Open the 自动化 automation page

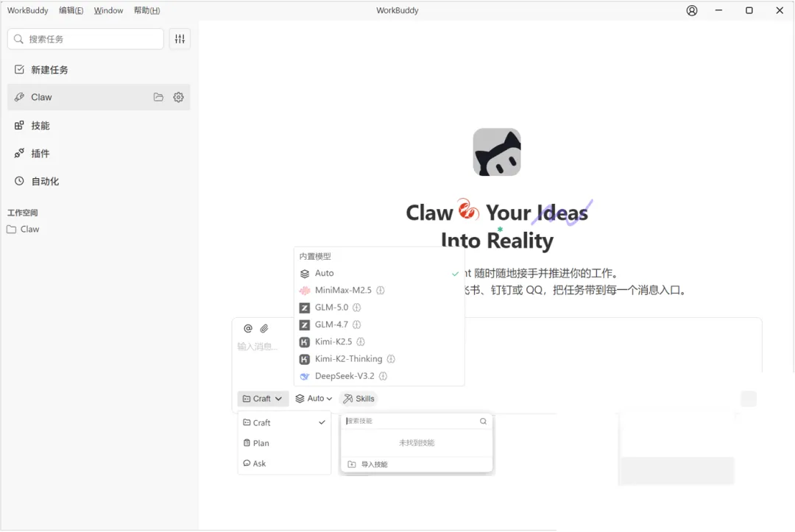point(99,182)
